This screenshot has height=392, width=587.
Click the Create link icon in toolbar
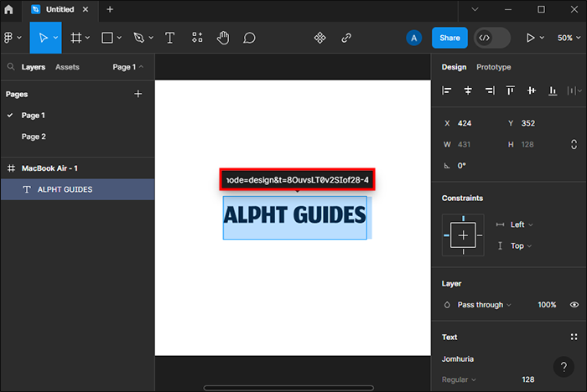[x=346, y=38]
